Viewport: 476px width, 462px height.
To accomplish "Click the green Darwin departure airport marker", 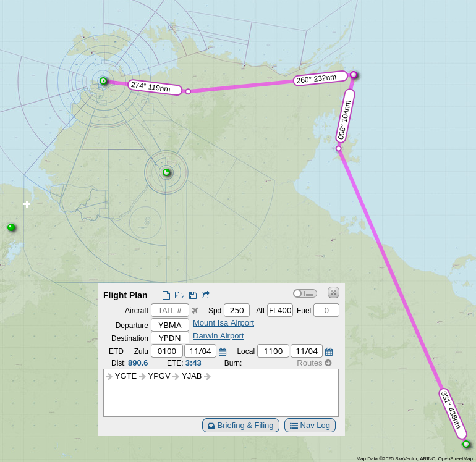I will click(103, 81).
